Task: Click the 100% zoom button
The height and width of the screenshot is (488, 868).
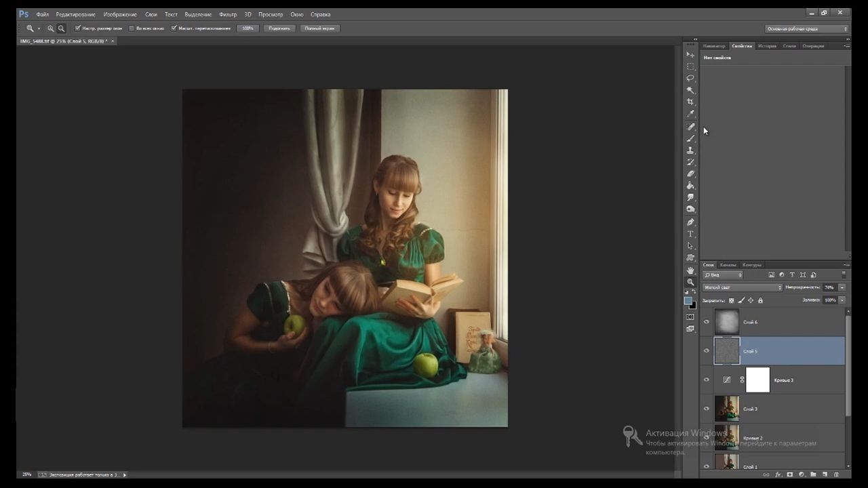Action: (248, 28)
